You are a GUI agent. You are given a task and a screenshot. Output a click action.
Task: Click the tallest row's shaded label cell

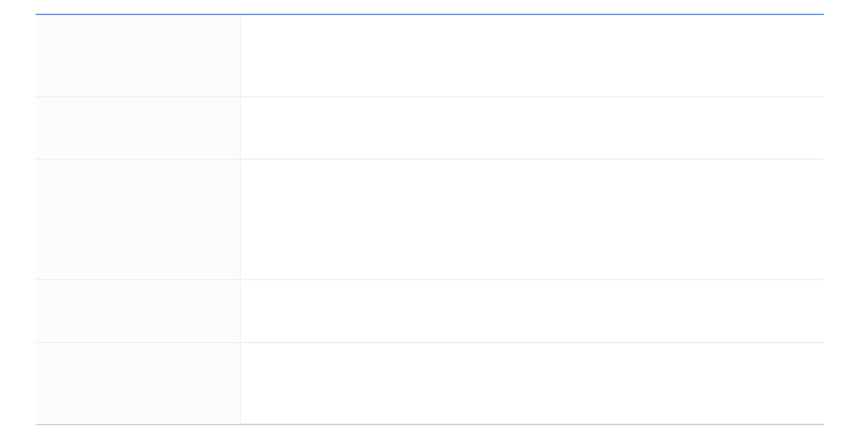point(138,219)
